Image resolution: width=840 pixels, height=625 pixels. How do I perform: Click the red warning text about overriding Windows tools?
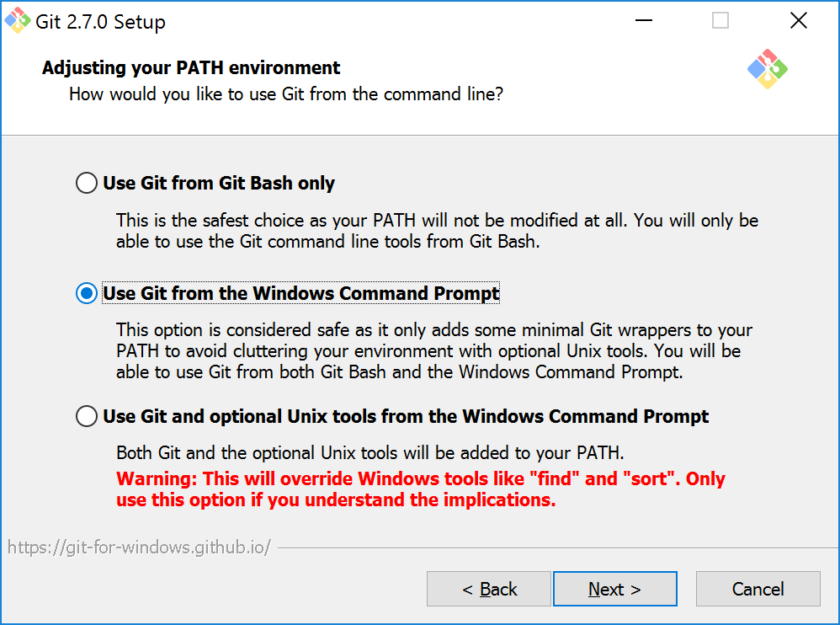pos(420,489)
